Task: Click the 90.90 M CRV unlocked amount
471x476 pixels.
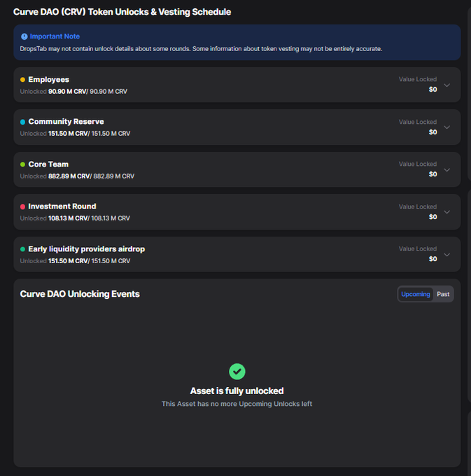Action: (67, 92)
